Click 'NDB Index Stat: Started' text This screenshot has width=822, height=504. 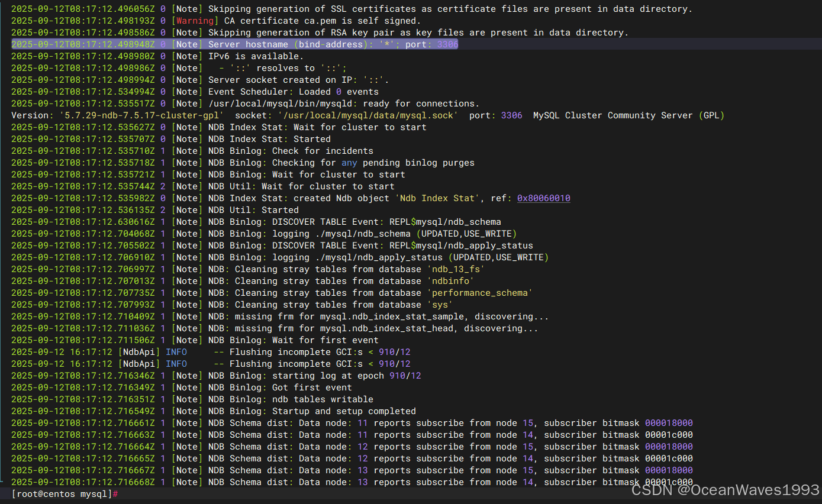269,139
